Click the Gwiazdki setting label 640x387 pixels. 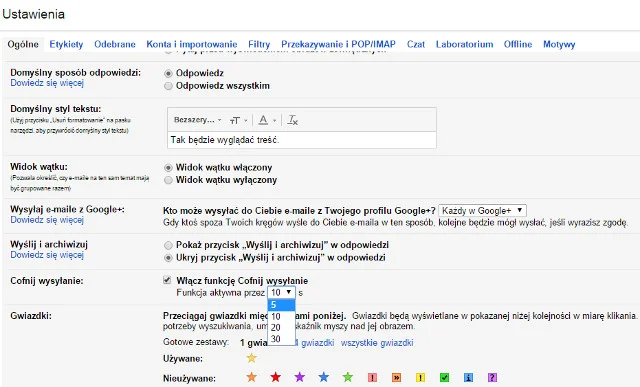(31, 316)
